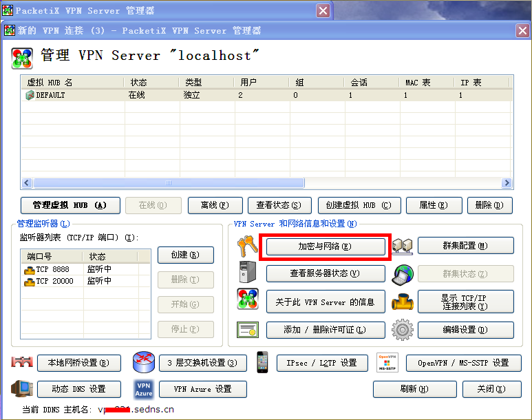The image size is (532, 420).
Task: Open 动态 DNS 设置
Action: tap(79, 389)
